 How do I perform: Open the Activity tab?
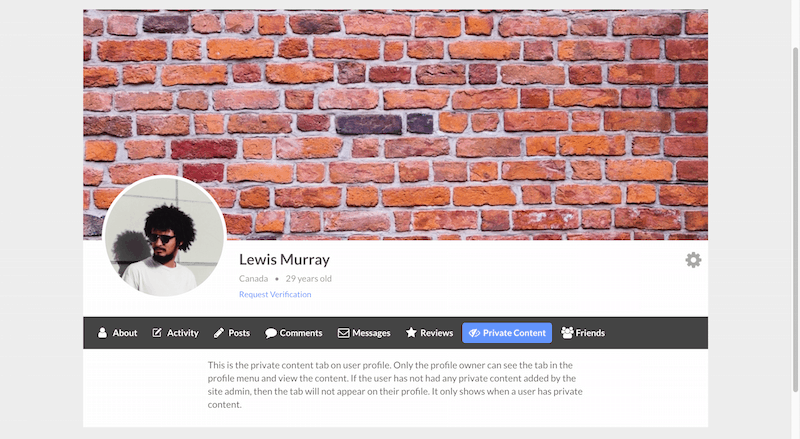(x=175, y=333)
